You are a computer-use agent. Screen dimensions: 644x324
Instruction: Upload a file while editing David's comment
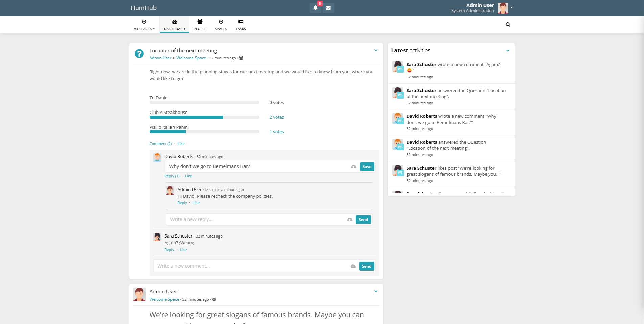click(353, 167)
